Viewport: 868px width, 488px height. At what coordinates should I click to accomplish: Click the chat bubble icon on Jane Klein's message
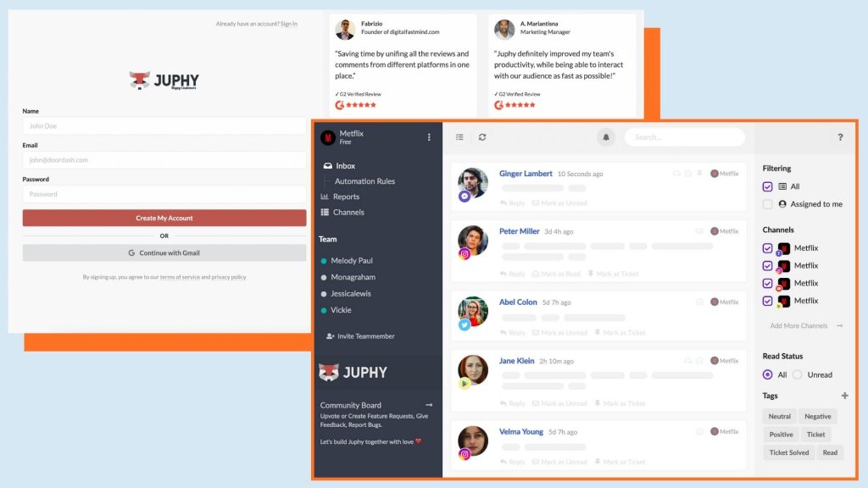(x=688, y=361)
